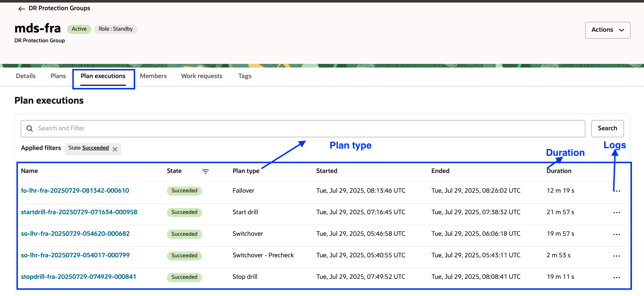Open the three-dot menu for the Failover execution

(x=617, y=191)
